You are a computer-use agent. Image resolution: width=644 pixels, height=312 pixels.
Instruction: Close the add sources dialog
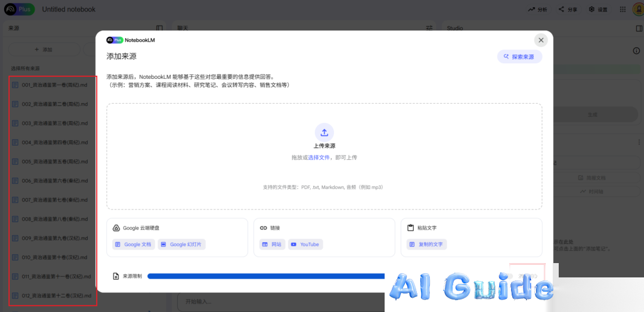[x=541, y=40]
